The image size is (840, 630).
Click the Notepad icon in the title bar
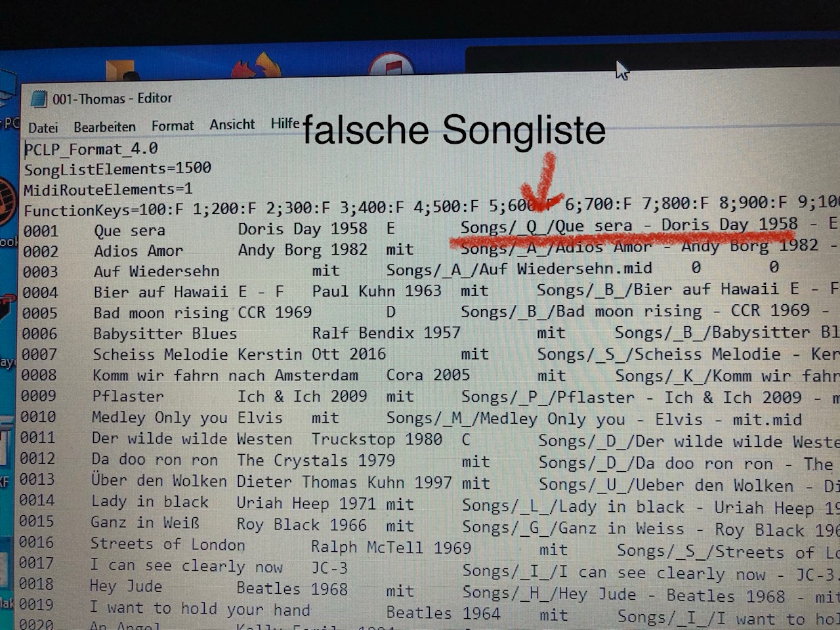click(x=39, y=99)
